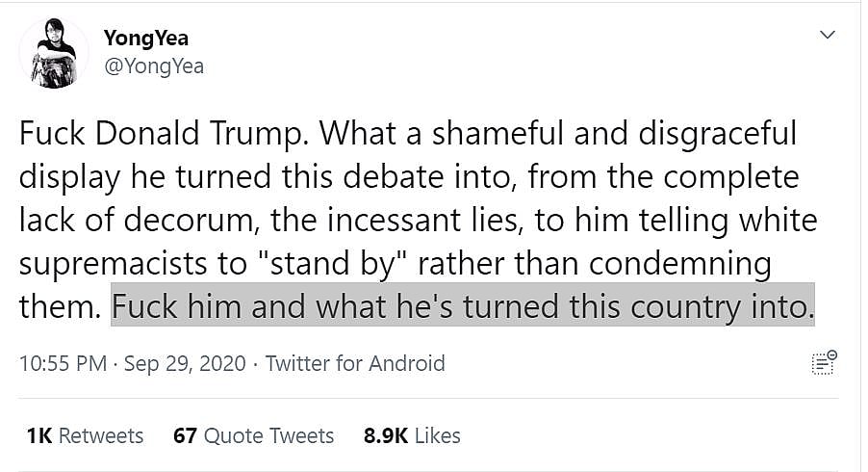The image size is (868, 472).
Task: Click the word "decorum" in the tweet
Action: [194, 219]
